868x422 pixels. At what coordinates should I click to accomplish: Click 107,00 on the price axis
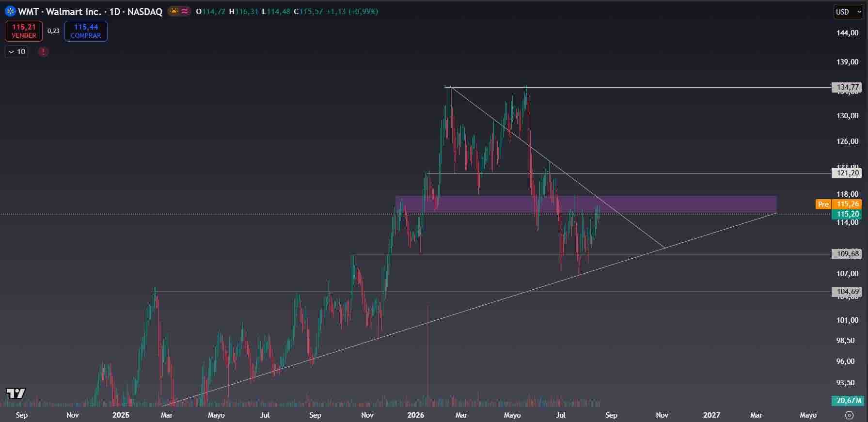[847, 274]
